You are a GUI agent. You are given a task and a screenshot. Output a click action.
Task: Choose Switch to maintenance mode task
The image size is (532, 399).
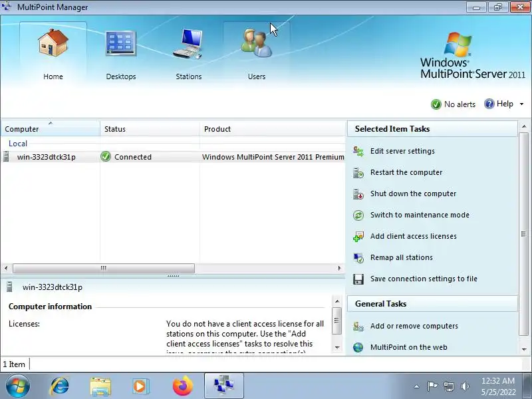point(420,215)
